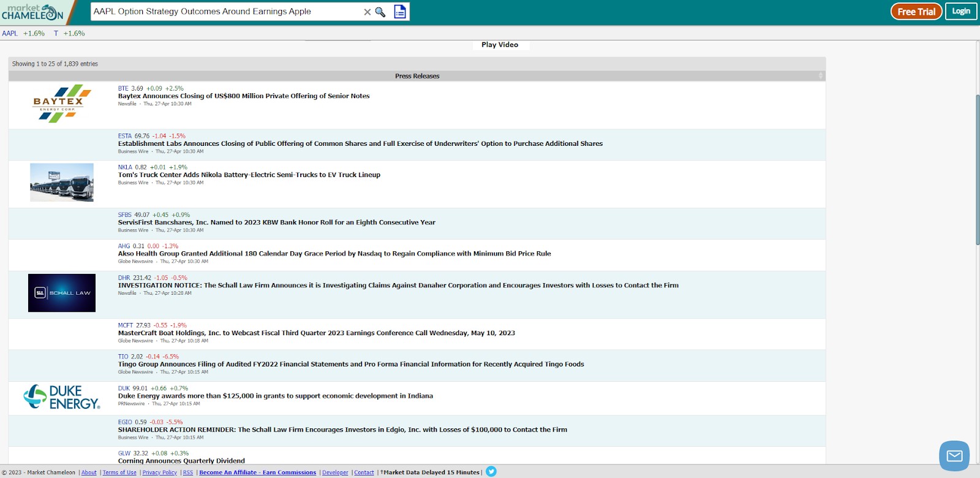This screenshot has height=478, width=980.
Task: Sort the Press Releases column header arrows
Action: tap(821, 76)
